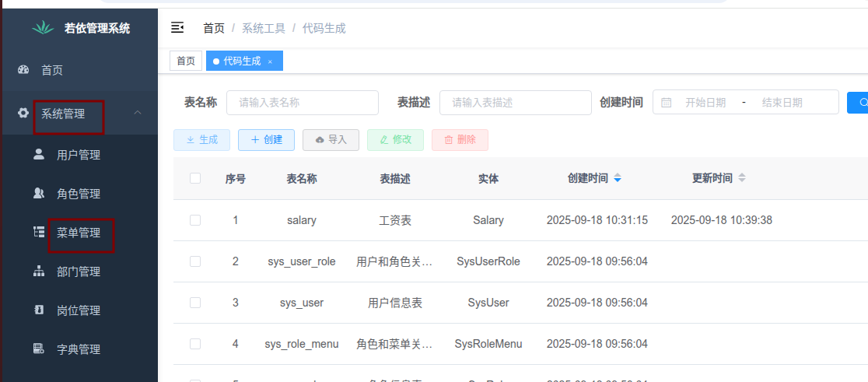Click description cell 用户信息表

(394, 303)
